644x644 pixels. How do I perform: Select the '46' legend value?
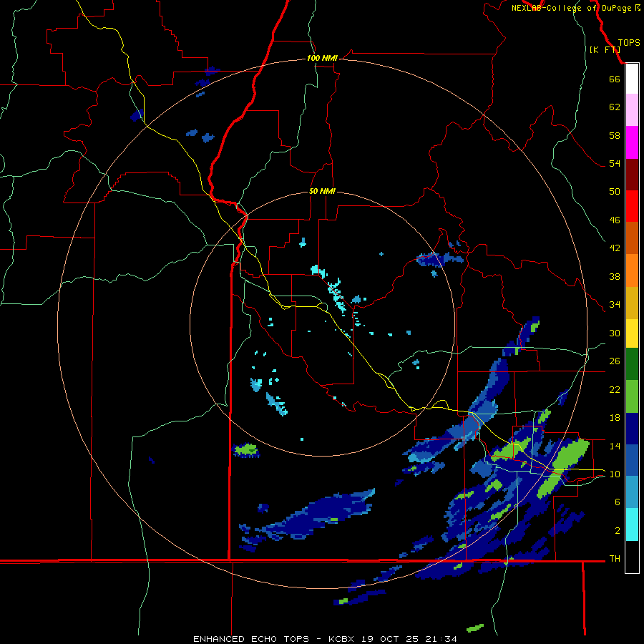point(615,220)
